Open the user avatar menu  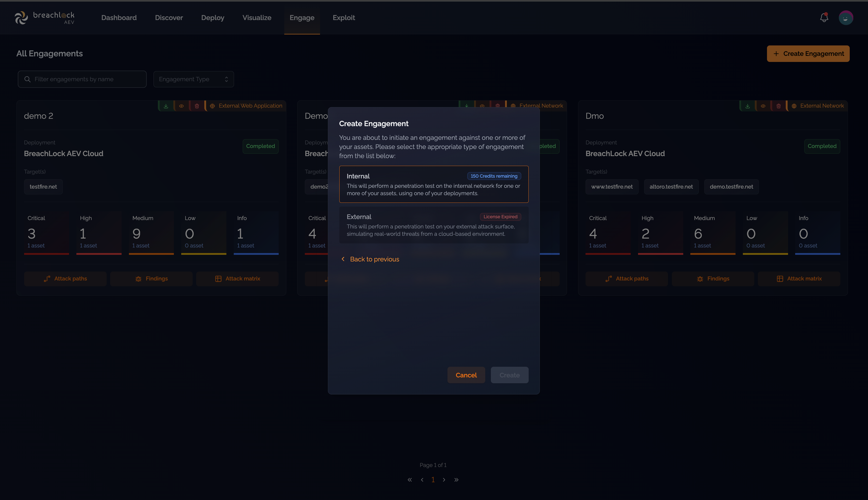[x=846, y=18]
